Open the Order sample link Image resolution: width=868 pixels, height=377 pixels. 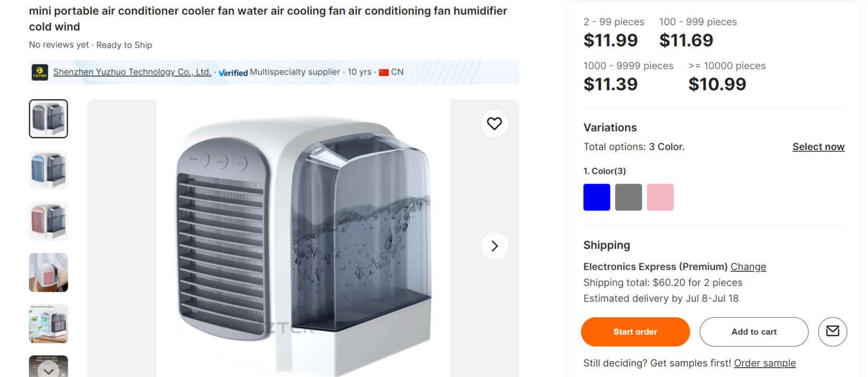pos(764,363)
